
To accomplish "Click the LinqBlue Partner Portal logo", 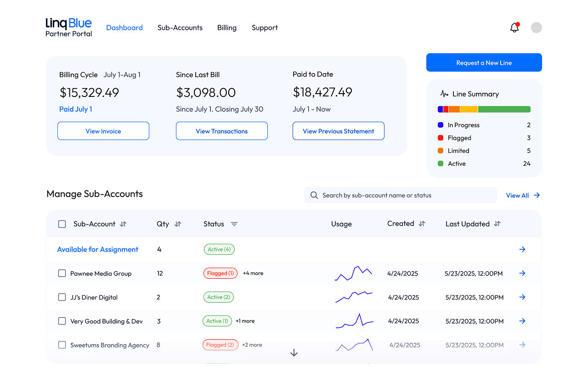I will click(69, 28).
